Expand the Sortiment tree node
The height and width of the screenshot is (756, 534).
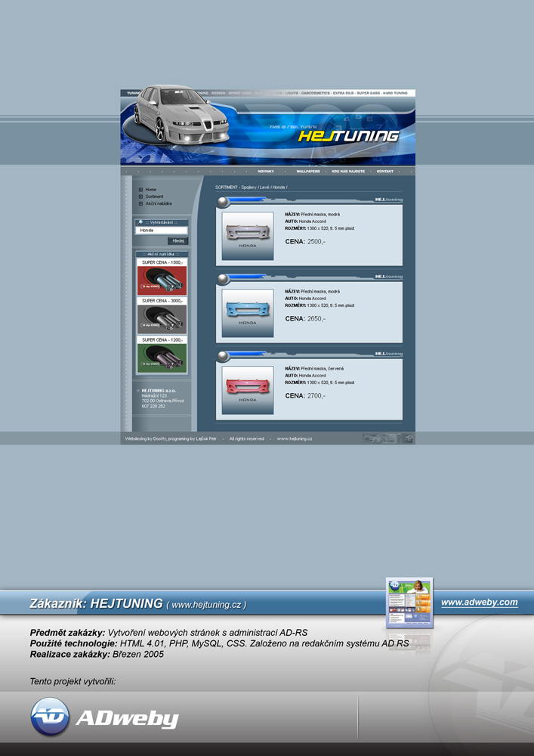click(140, 197)
